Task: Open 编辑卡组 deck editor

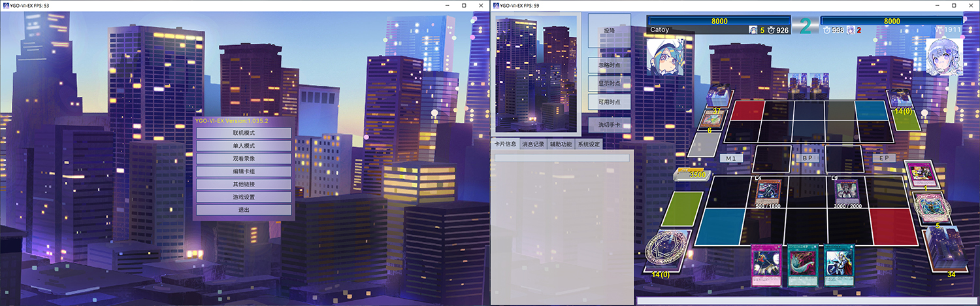Action: 244,171
